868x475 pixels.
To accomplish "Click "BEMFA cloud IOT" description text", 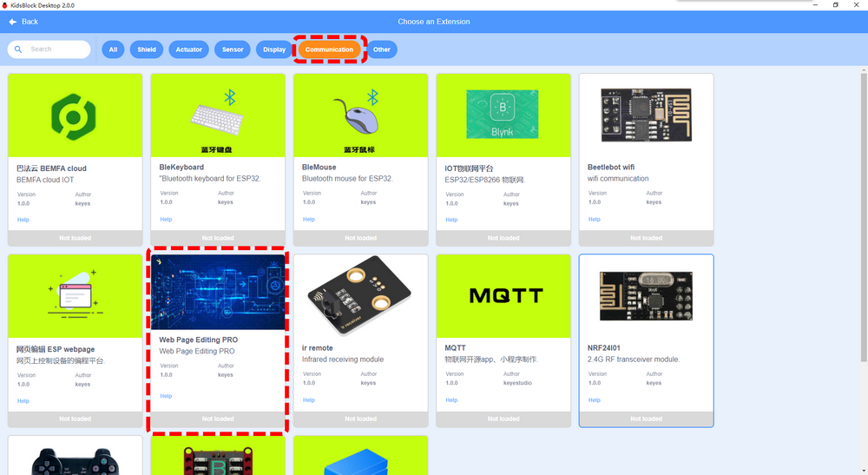I will coord(45,180).
